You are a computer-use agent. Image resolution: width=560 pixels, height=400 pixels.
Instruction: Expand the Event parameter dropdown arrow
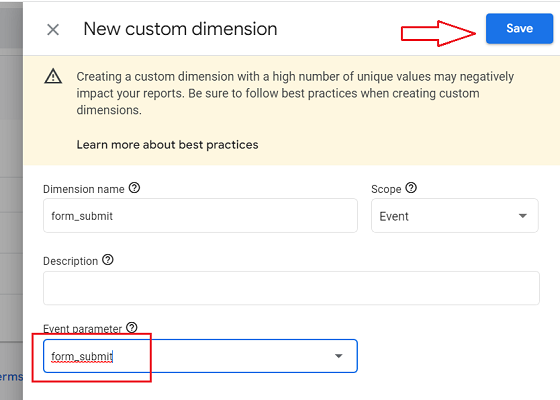tap(339, 356)
